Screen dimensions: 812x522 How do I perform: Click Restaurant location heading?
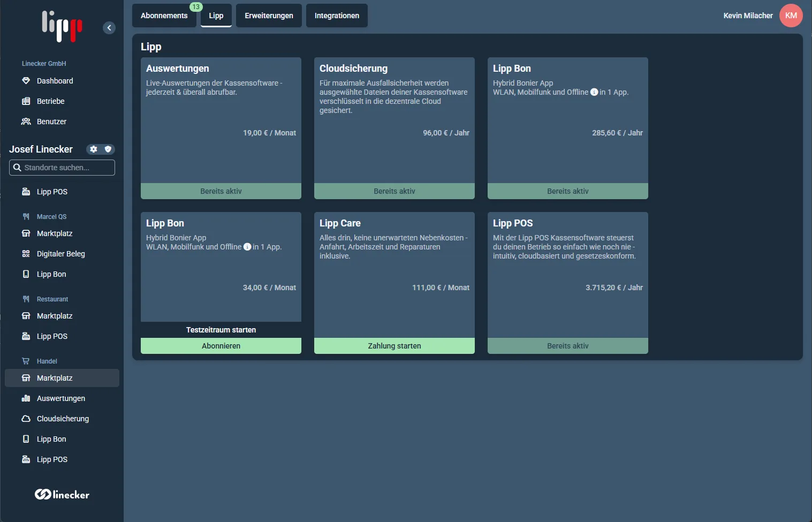pyautogui.click(x=52, y=299)
